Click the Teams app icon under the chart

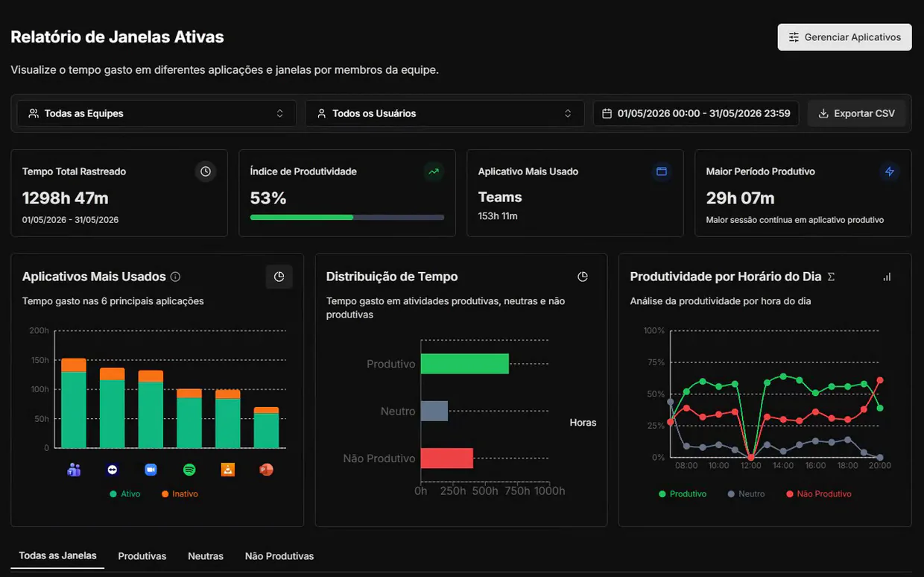[x=74, y=470]
